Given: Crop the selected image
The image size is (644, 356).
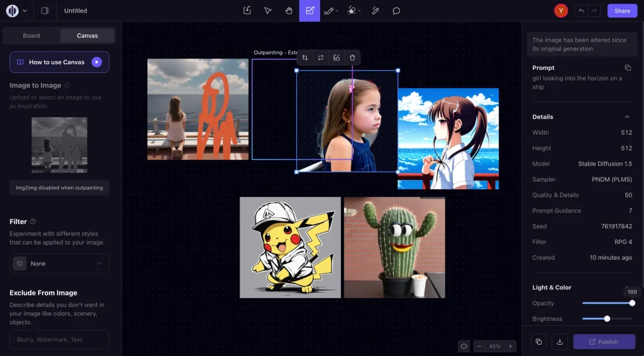Looking at the screenshot, I should coord(305,58).
